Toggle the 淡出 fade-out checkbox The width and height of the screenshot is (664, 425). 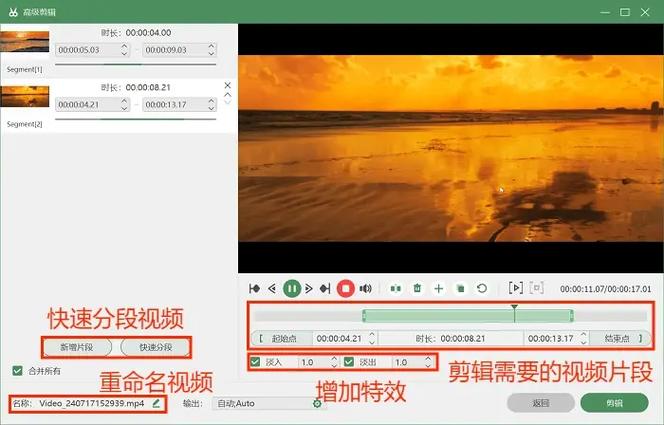pos(349,362)
